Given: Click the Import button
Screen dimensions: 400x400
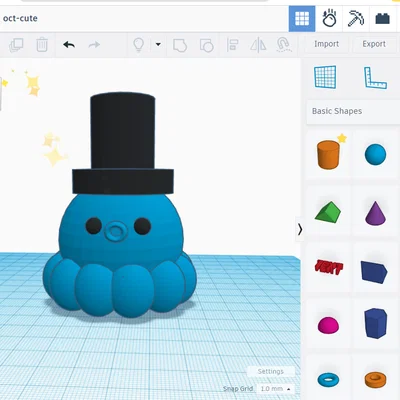Looking at the screenshot, I should click(326, 44).
